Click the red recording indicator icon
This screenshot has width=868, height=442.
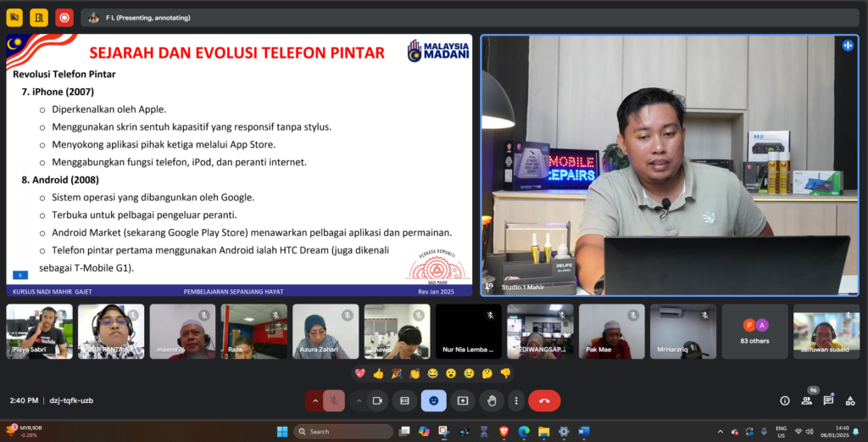click(x=64, y=18)
